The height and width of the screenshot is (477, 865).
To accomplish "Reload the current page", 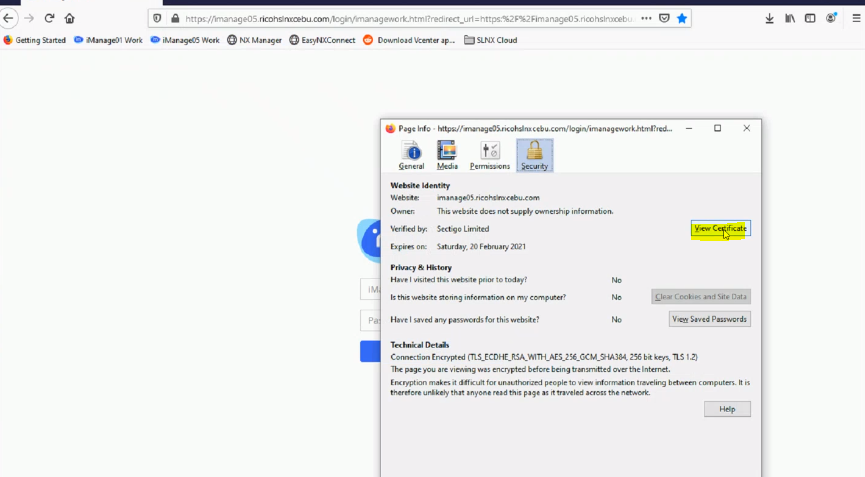I will pyautogui.click(x=49, y=18).
